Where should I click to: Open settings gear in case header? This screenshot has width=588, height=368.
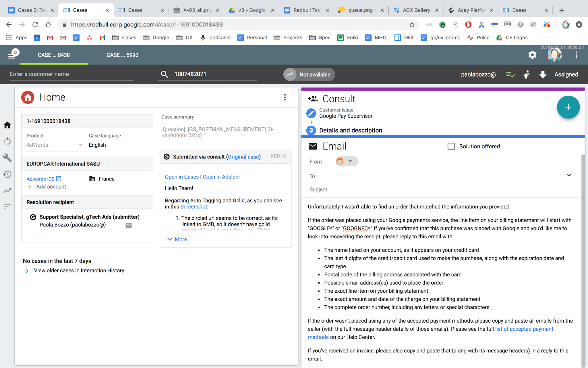click(532, 55)
